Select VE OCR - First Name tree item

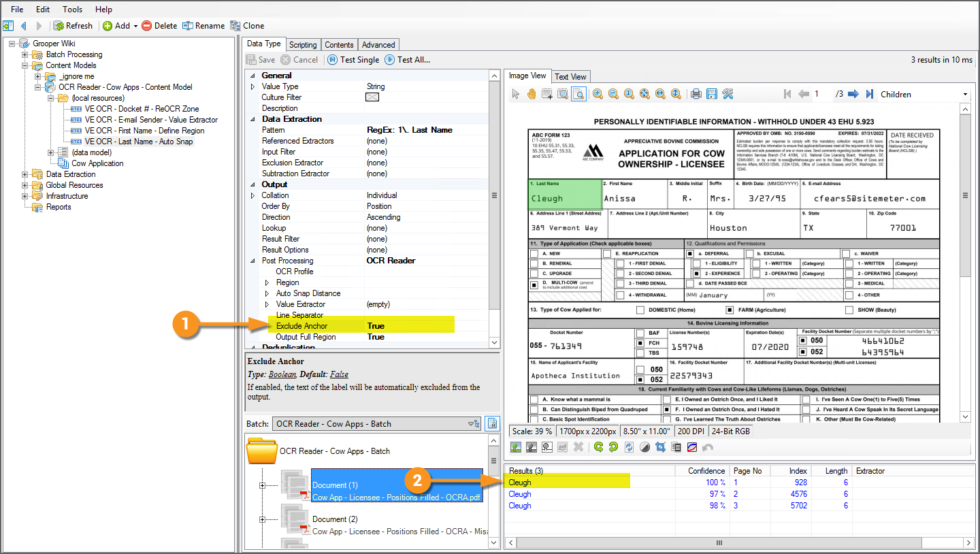(x=144, y=131)
